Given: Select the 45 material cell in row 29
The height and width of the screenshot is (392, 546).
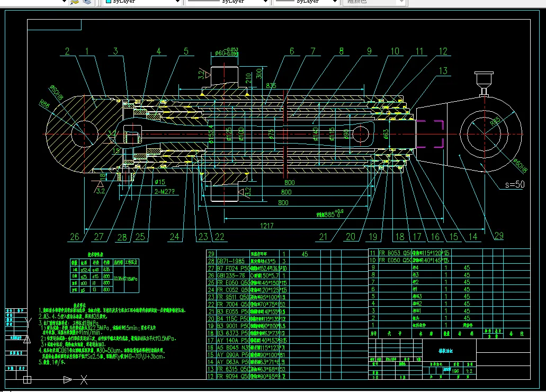Looking at the screenshot, I should 305,254.
